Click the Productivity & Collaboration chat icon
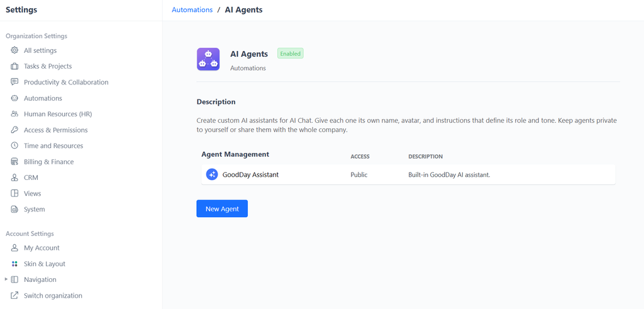Image resolution: width=644 pixels, height=309 pixels. [14, 82]
